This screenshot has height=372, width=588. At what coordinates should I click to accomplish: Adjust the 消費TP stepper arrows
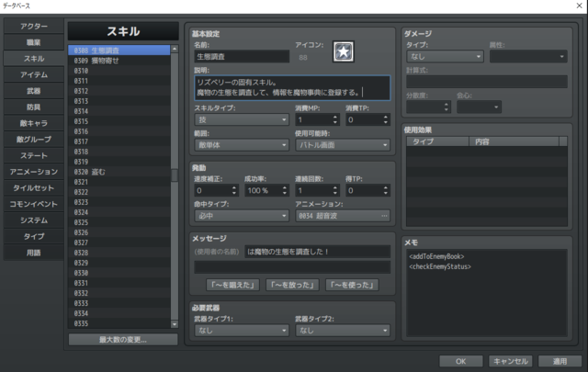point(386,119)
